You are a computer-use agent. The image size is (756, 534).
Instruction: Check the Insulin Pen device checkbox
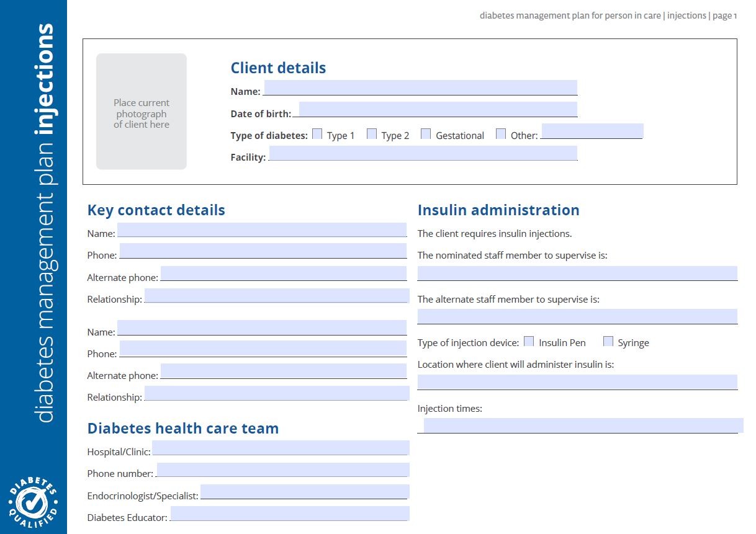click(529, 342)
